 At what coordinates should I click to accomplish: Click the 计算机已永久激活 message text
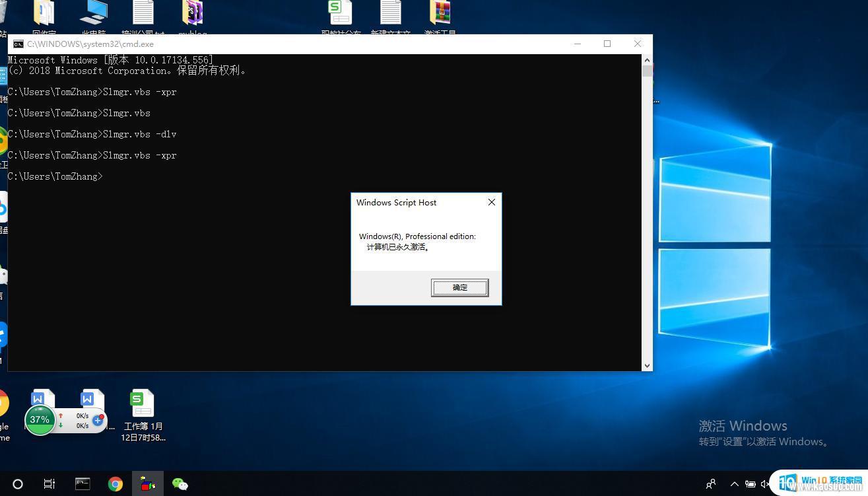click(x=399, y=247)
